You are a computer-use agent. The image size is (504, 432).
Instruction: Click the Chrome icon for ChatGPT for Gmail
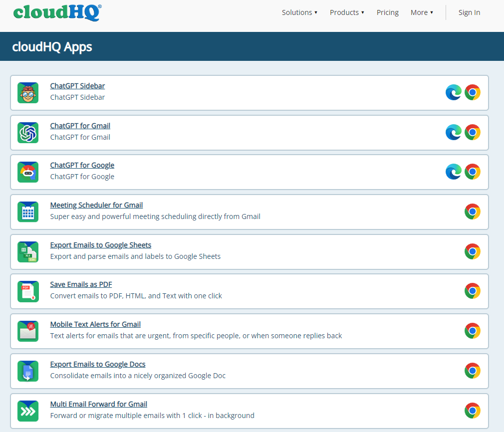coord(472,132)
